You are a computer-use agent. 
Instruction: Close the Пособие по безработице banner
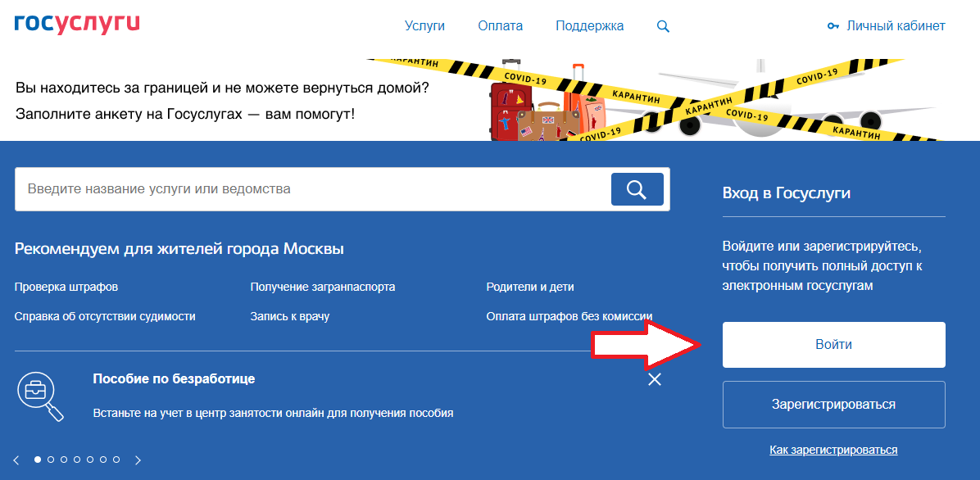[655, 379]
